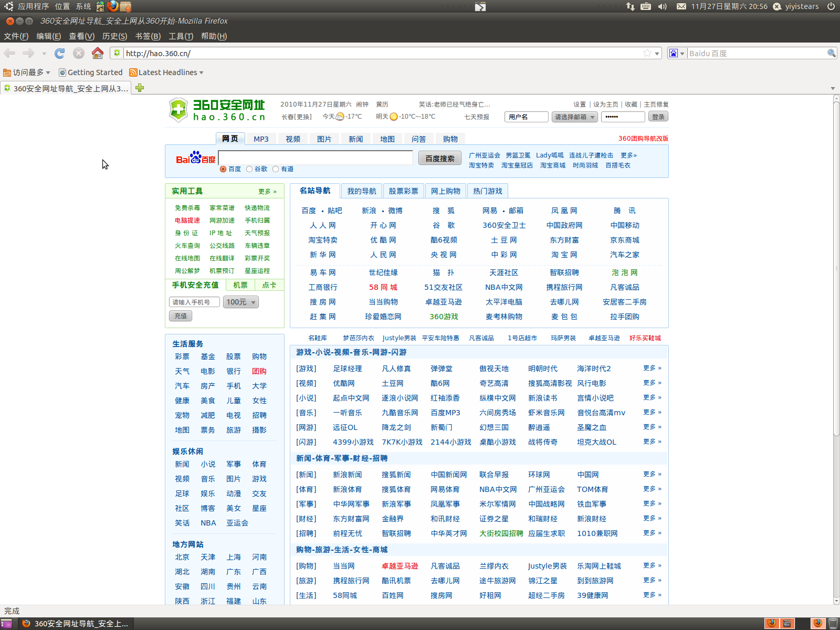Open the trash icon in bottom panel

[x=833, y=623]
